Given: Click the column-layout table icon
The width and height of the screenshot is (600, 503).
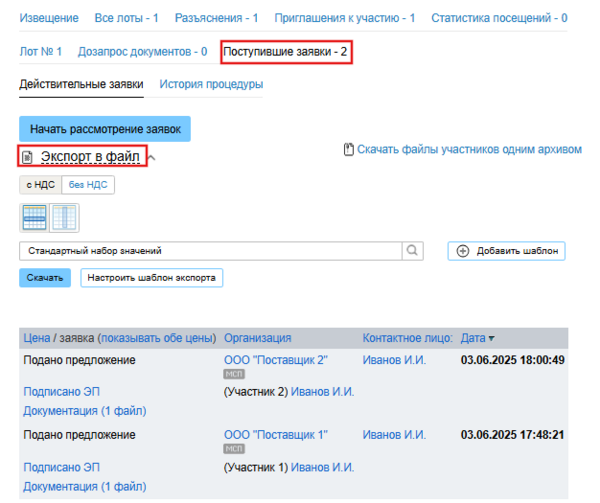Looking at the screenshot, I should pos(64,216).
